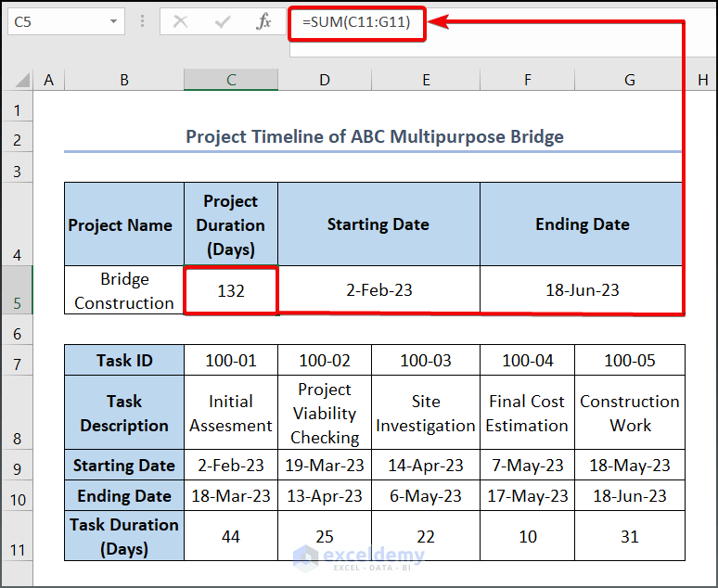Select the 7-May-23 starting date cell
Screen dimensions: 718x588
point(528,465)
